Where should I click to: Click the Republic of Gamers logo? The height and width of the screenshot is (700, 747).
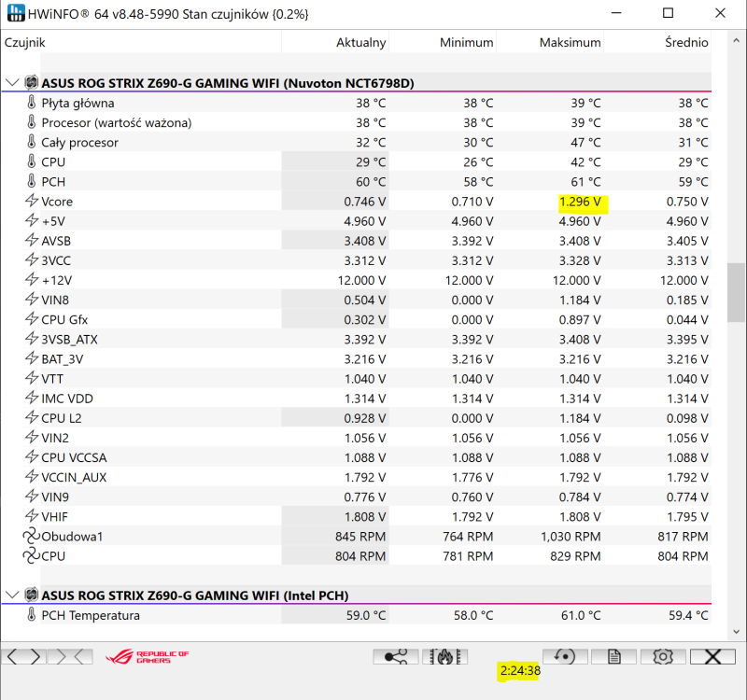tap(148, 657)
